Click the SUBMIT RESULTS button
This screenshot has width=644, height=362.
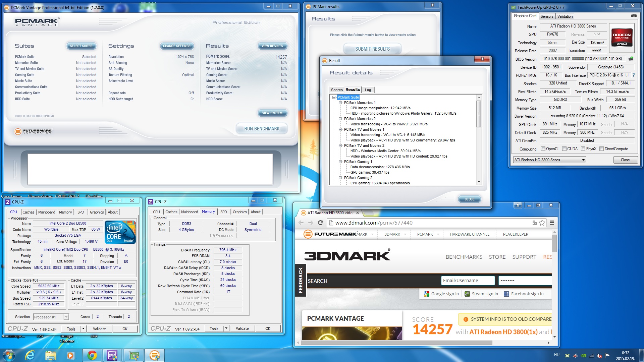tap(372, 49)
